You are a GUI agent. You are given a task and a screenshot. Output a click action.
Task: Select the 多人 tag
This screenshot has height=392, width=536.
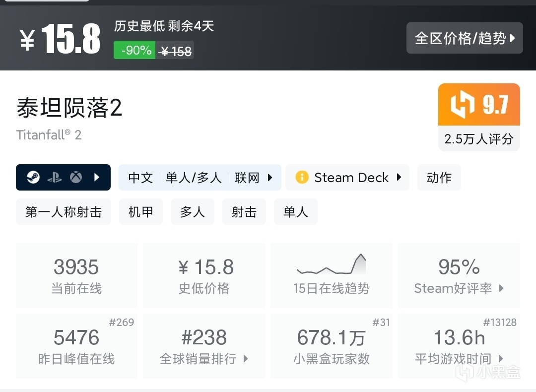(193, 212)
